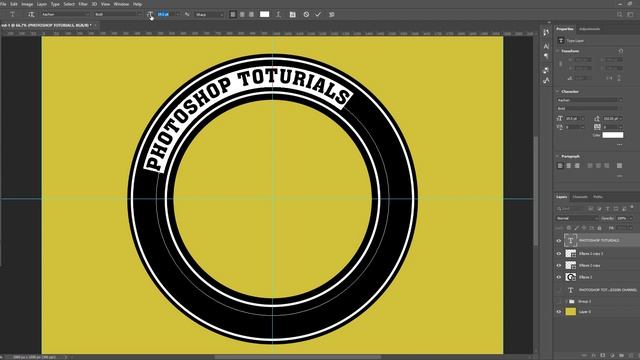
Task: Align text left in options bar
Action: (233, 14)
